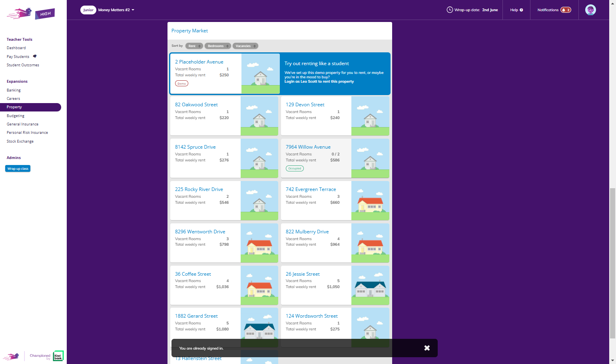616x364 pixels.
Task: Open 8142 Spruce Drive listing
Action: (x=195, y=147)
